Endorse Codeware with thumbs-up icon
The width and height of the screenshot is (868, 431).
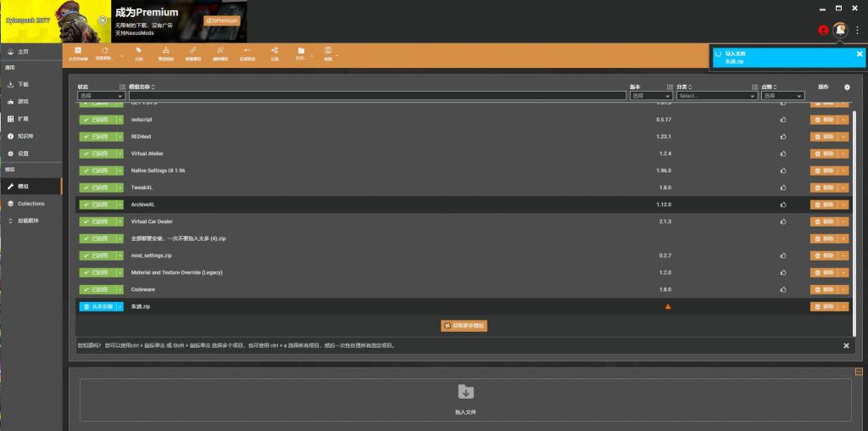[783, 289]
